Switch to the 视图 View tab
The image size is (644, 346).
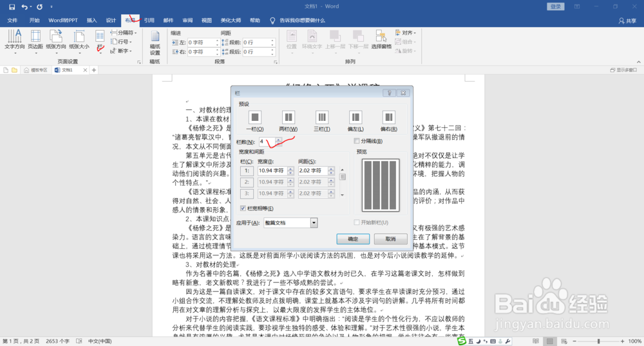click(x=207, y=21)
